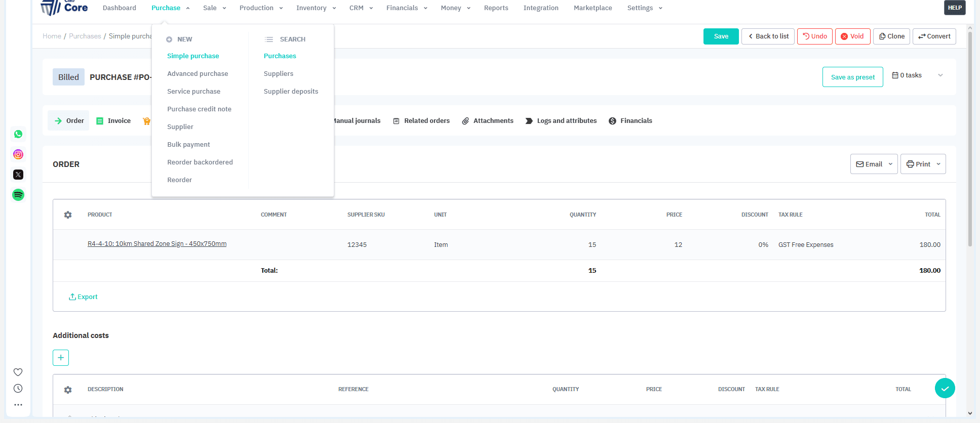980x423 pixels.
Task: Select Bulk payment option
Action: (x=188, y=145)
